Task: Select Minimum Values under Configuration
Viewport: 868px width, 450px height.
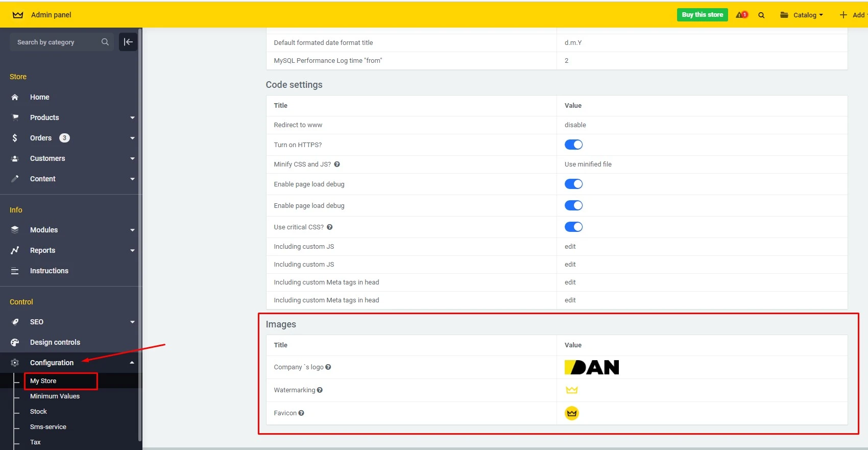Action: 55,396
